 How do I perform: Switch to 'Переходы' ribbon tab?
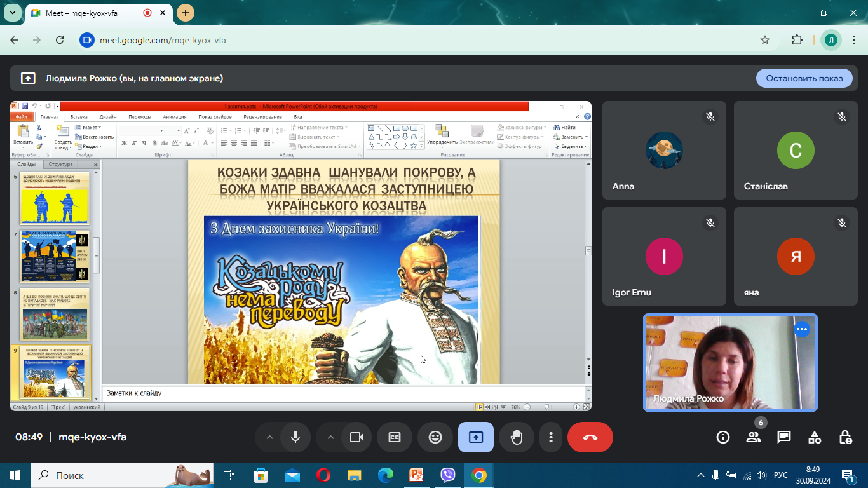[140, 117]
